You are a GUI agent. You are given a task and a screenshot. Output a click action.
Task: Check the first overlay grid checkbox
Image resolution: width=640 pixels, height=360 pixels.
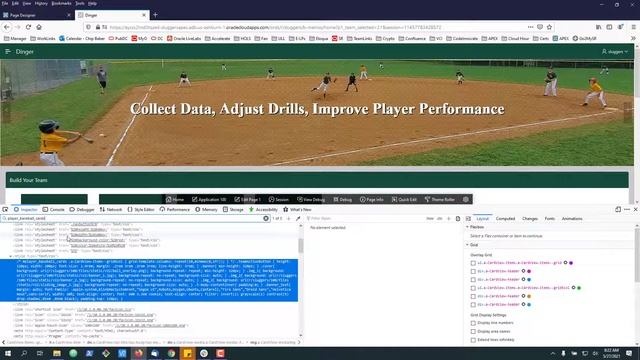coord(473,263)
